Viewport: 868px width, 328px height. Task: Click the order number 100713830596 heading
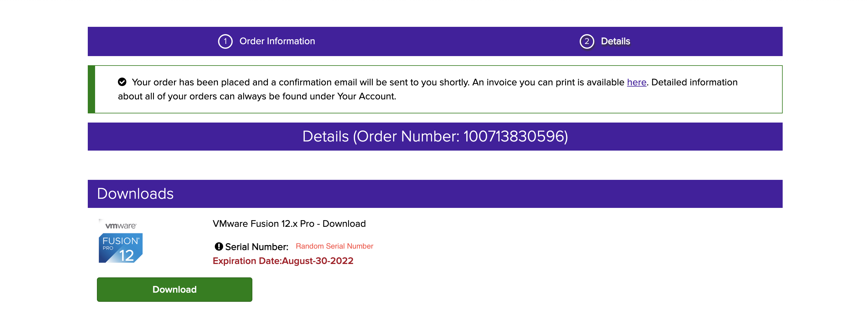click(x=435, y=137)
